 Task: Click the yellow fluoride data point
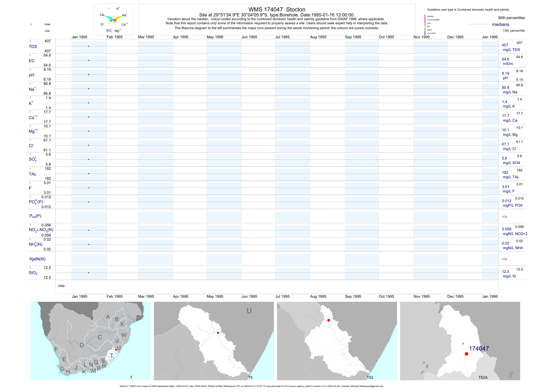coord(89,188)
